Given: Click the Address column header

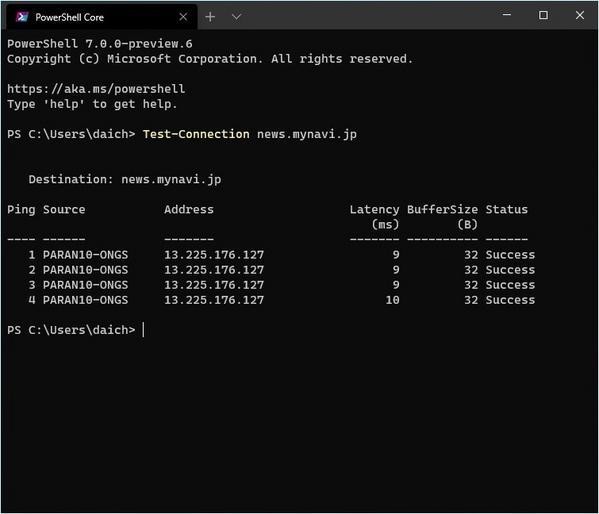Looking at the screenshot, I should click(x=189, y=209).
